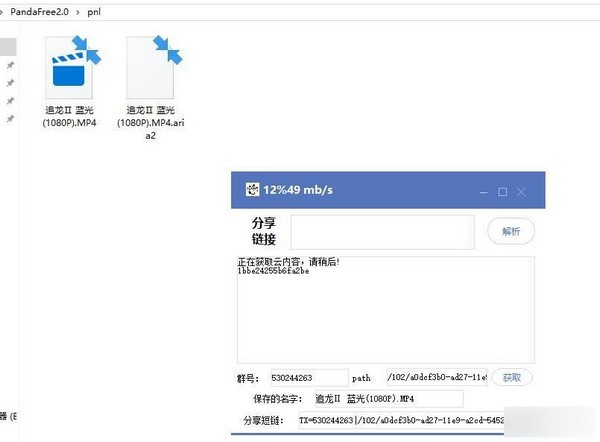Click into the path text field
The height and width of the screenshot is (442, 600).
(x=436, y=378)
